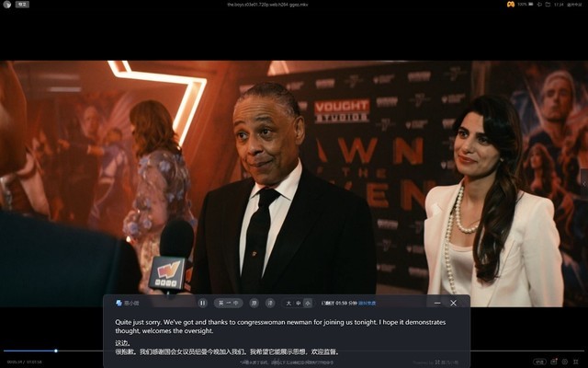Click the clock showing 11:34
588x368 pixels.
coord(559,5)
